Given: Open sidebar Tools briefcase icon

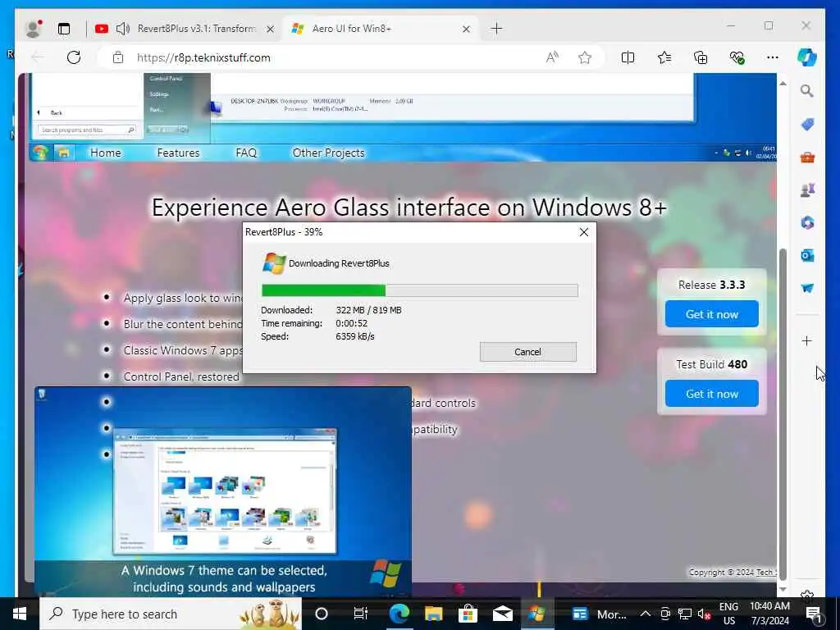Looking at the screenshot, I should tap(807, 157).
